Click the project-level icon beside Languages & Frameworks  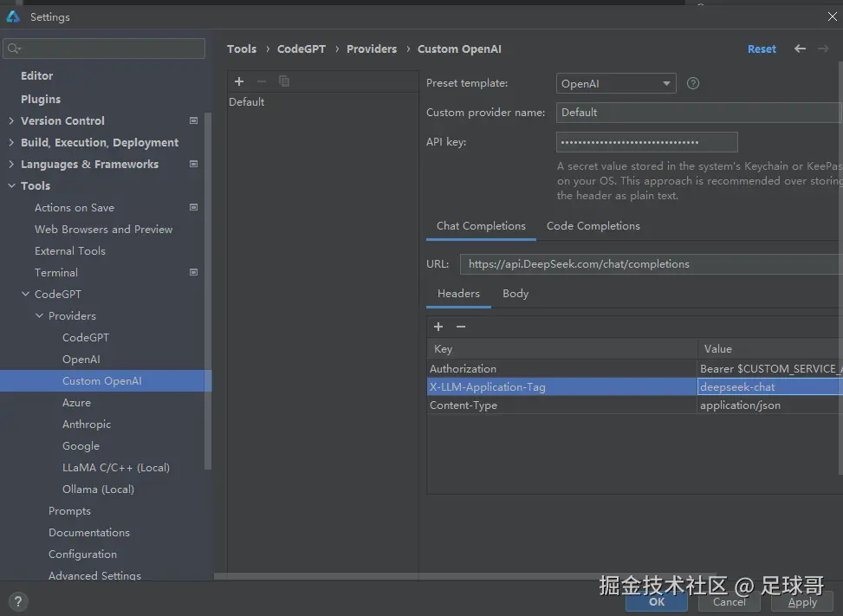tap(193, 164)
